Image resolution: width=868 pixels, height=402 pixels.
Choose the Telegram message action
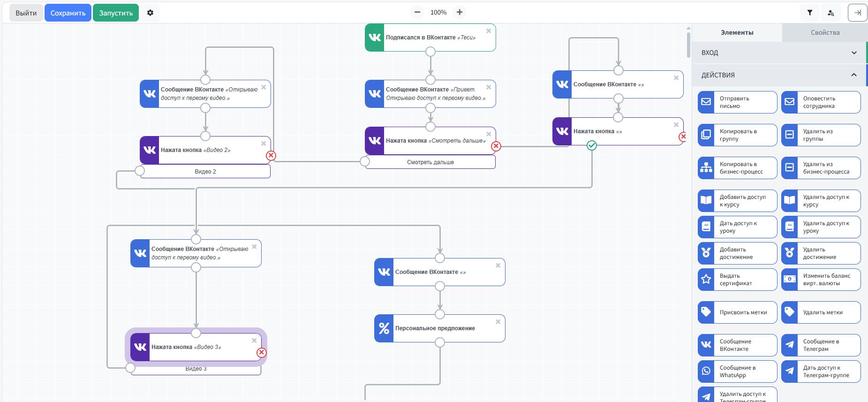pos(821,345)
